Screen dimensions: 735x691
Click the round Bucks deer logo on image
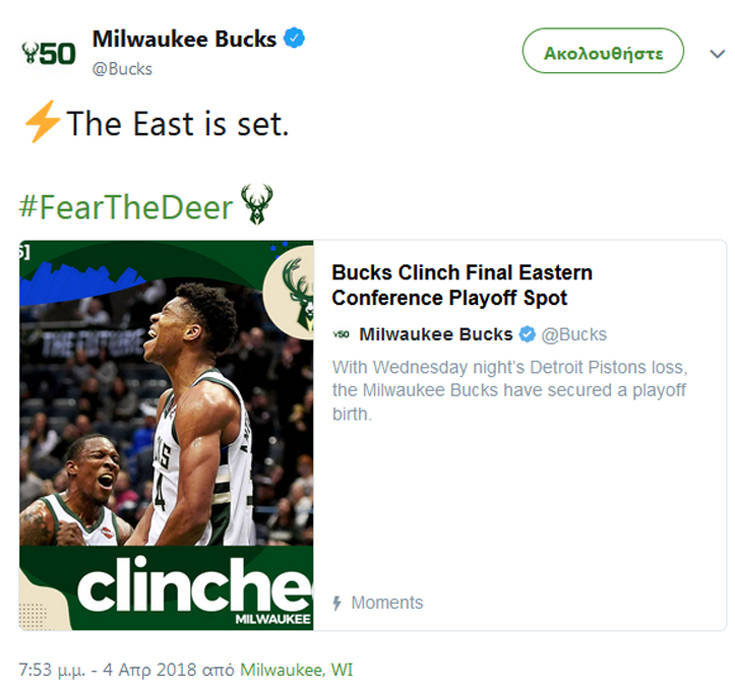[x=290, y=292]
